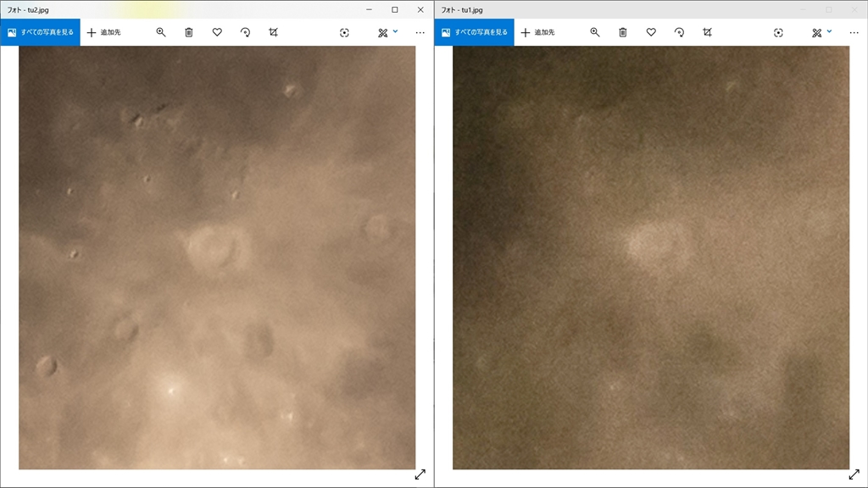The height and width of the screenshot is (488, 868).
Task: Click the zoom magnifier in tu1.jpg window
Action: [x=595, y=32]
